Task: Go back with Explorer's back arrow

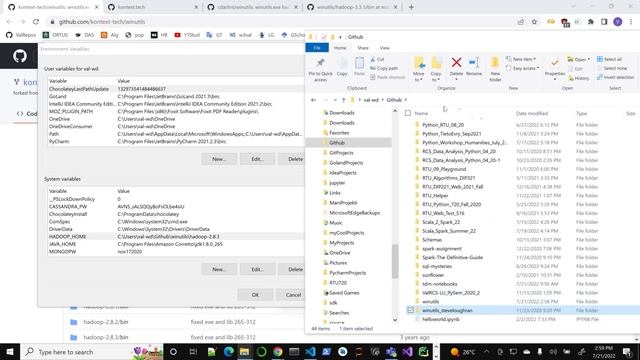Action: 313,100
